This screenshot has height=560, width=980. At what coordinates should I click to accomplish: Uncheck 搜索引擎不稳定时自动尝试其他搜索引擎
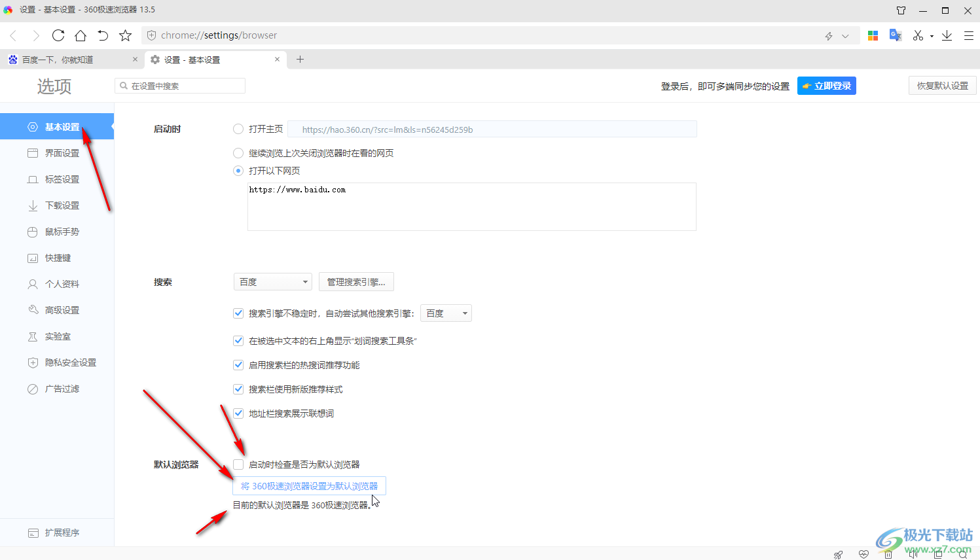pos(238,313)
